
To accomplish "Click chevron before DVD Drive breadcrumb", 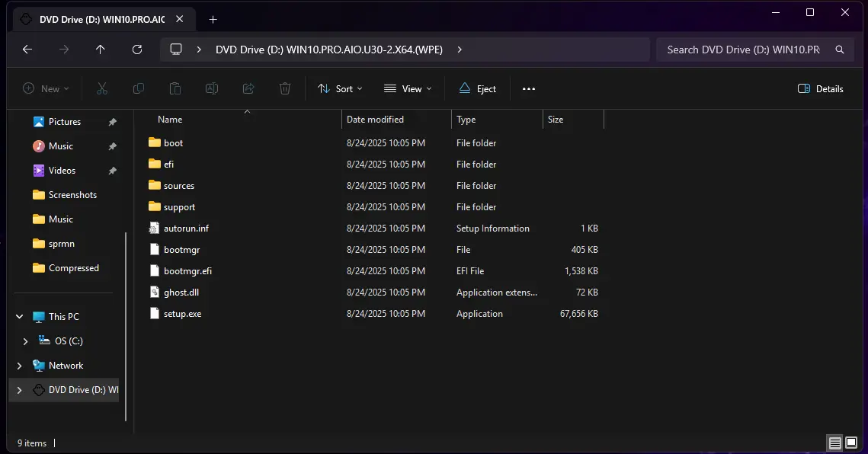I will pyautogui.click(x=199, y=50).
